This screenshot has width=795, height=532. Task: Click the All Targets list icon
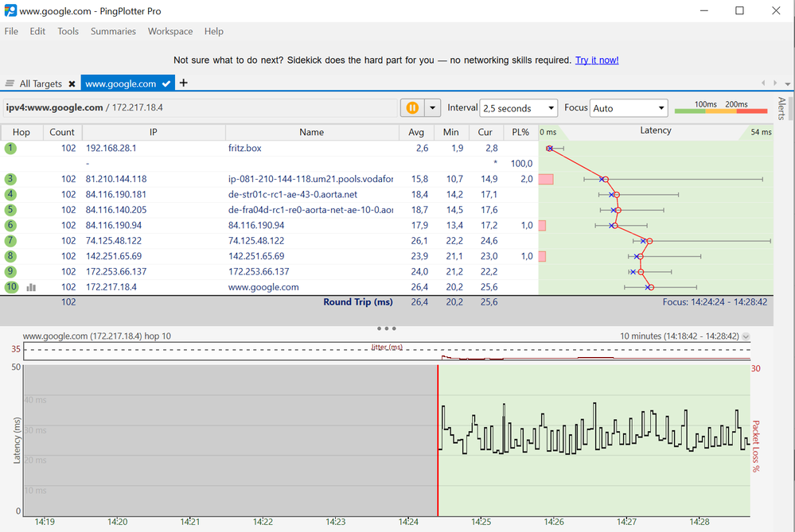10,83
